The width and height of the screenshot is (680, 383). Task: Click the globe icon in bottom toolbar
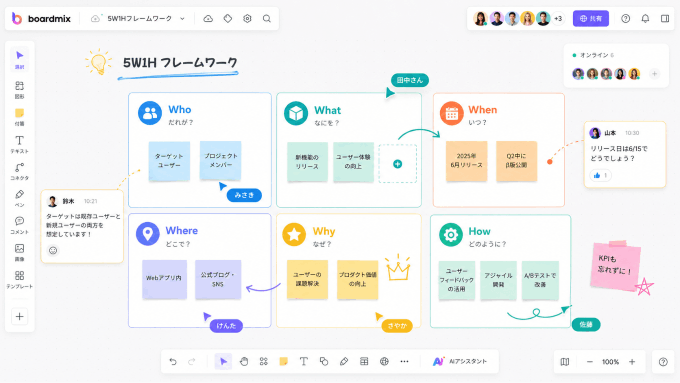pyautogui.click(x=384, y=361)
